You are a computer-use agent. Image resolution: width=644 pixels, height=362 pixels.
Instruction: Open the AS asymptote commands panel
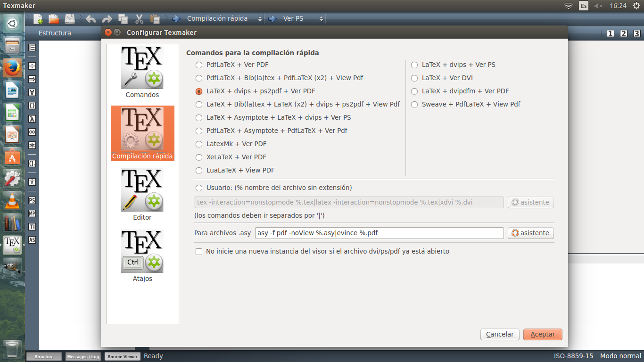click(32, 240)
